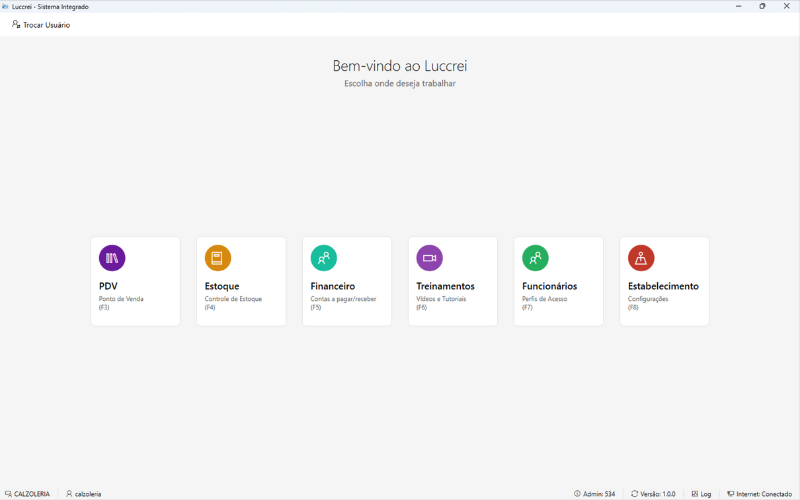Click 'Escolha onde deseja trabalhar' subtitle

click(399, 83)
